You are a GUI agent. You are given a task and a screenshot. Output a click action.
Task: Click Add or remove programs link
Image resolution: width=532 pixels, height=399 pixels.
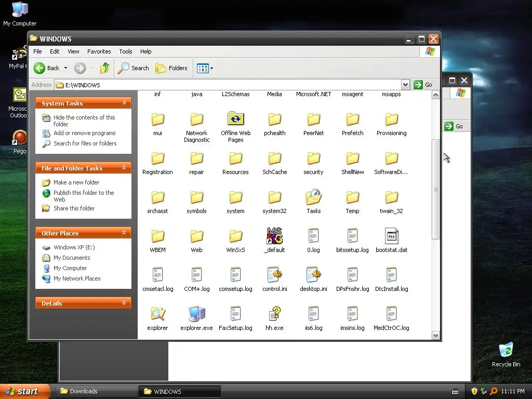click(x=85, y=133)
